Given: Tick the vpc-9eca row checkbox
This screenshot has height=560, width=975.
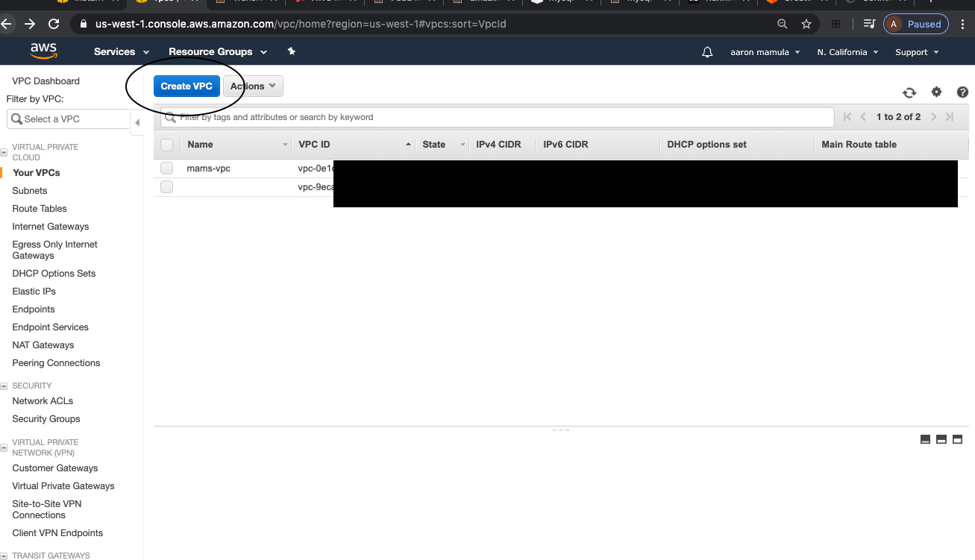Looking at the screenshot, I should tap(167, 187).
